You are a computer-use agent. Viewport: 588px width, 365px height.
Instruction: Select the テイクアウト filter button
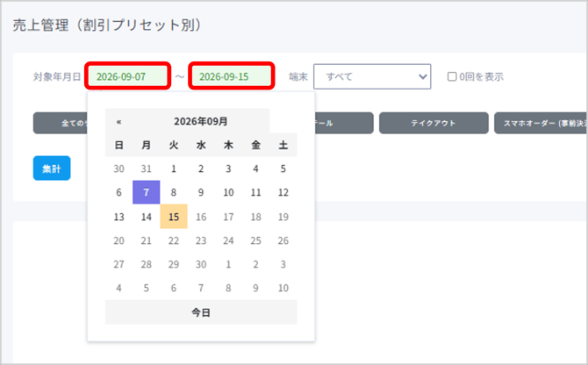pyautogui.click(x=434, y=123)
